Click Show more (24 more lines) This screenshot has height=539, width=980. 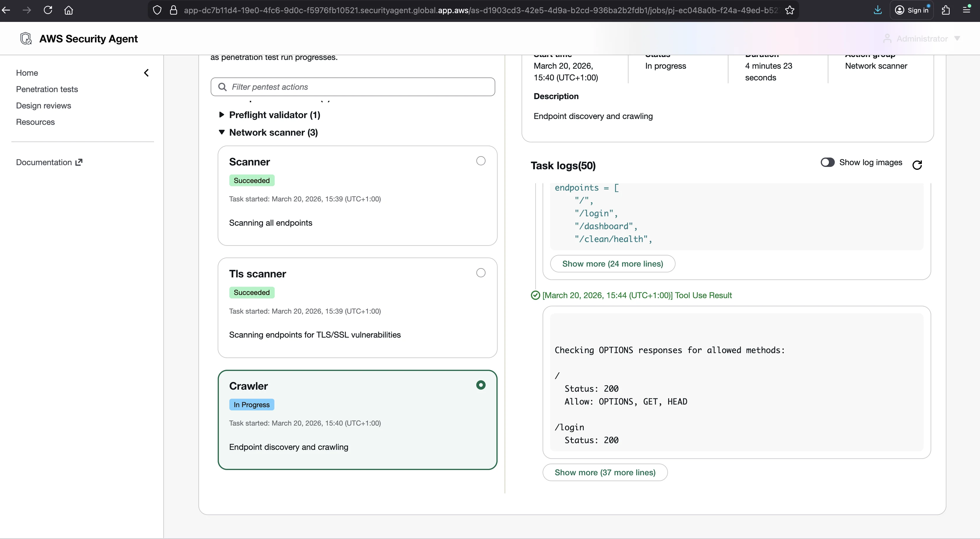[612, 264]
